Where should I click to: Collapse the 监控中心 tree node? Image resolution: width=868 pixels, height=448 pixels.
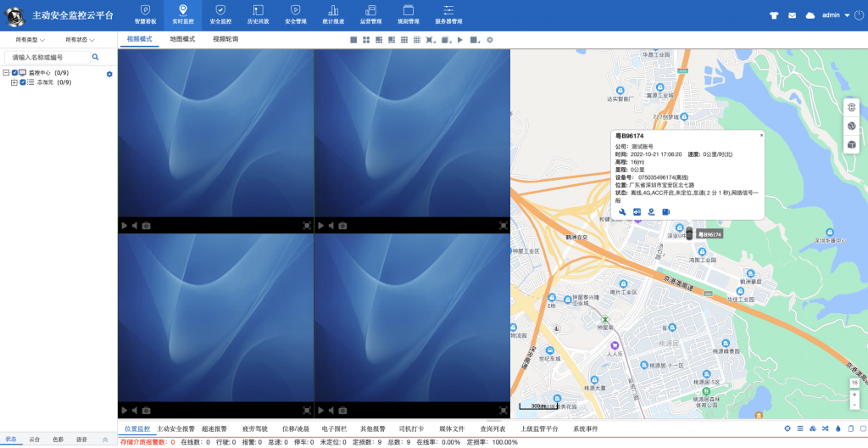point(6,73)
